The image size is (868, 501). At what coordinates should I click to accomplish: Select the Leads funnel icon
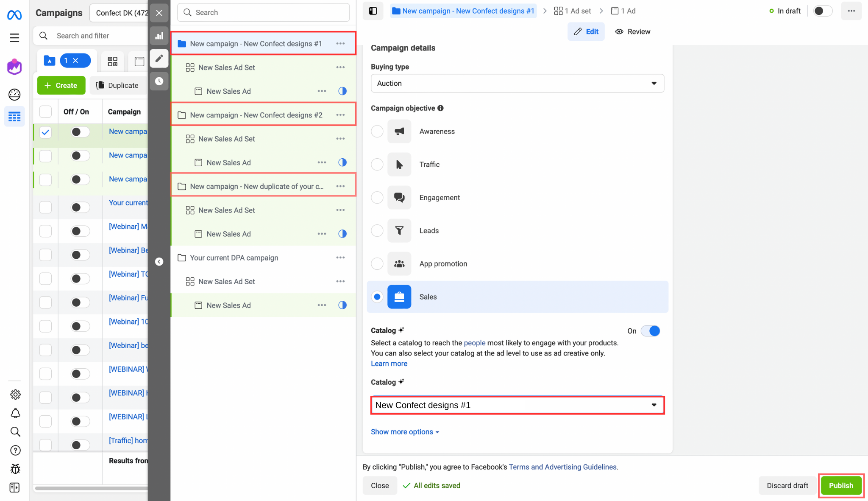(x=399, y=231)
